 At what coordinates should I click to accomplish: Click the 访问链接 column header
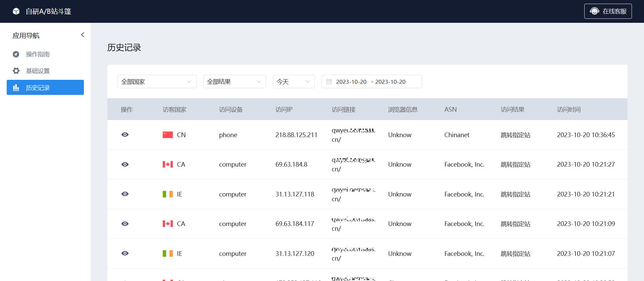coord(344,109)
